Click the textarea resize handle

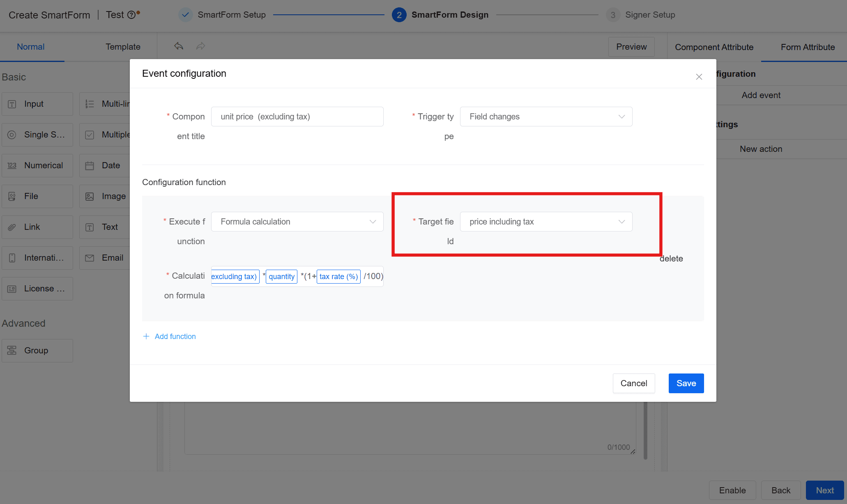point(633,451)
